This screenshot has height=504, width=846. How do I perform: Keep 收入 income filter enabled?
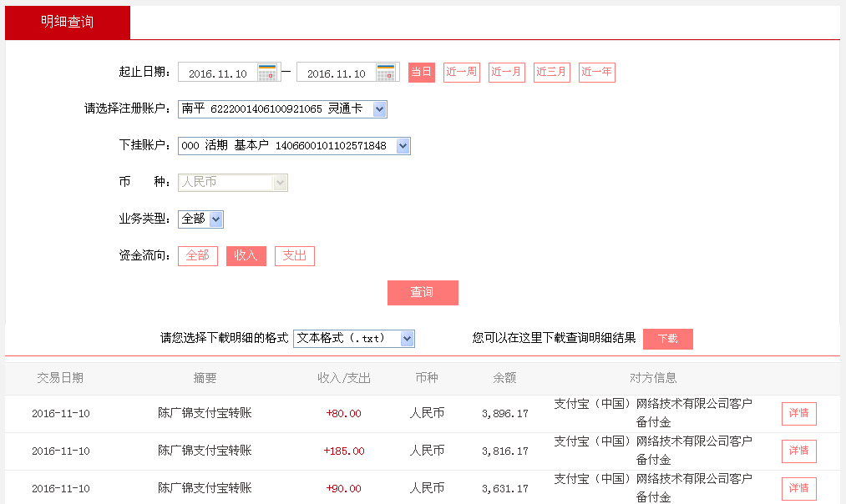[x=246, y=255]
